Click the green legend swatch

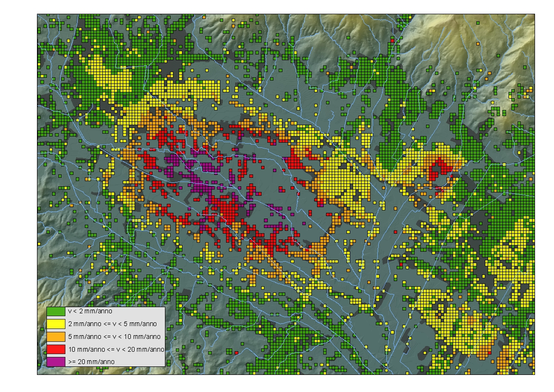[56, 311]
